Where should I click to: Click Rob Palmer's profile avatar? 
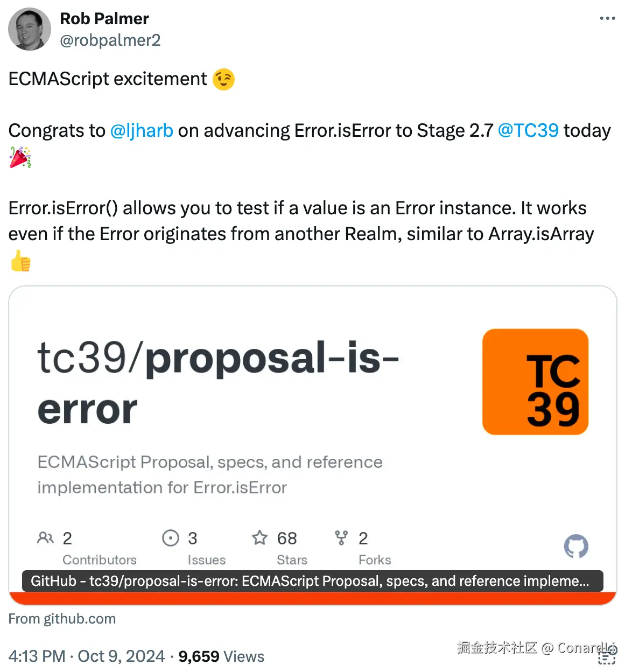[30, 29]
